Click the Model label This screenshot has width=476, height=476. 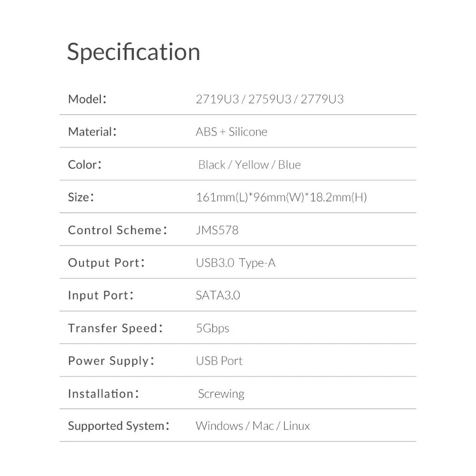pyautogui.click(x=87, y=99)
